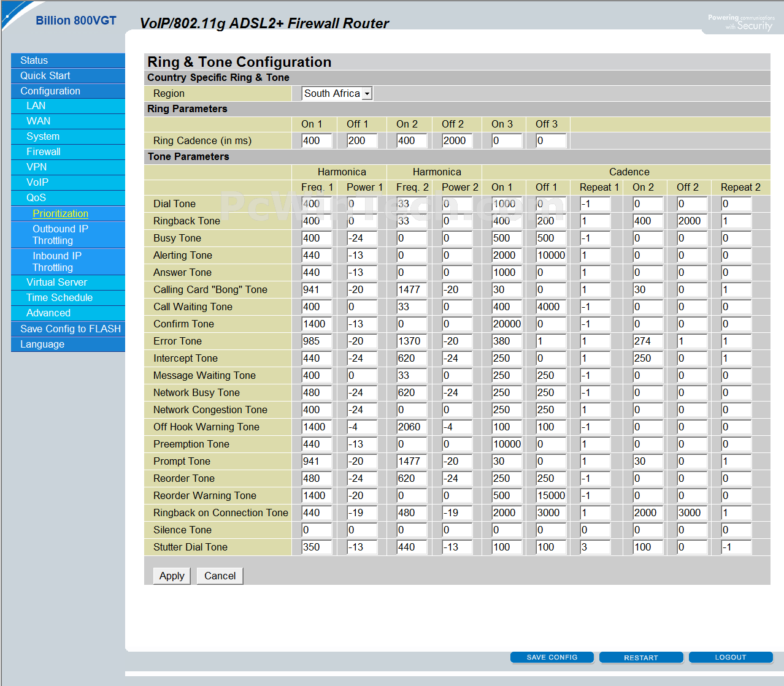Click Reorder Warning Tone Off 1 field
The width and height of the screenshot is (784, 686).
tap(551, 495)
